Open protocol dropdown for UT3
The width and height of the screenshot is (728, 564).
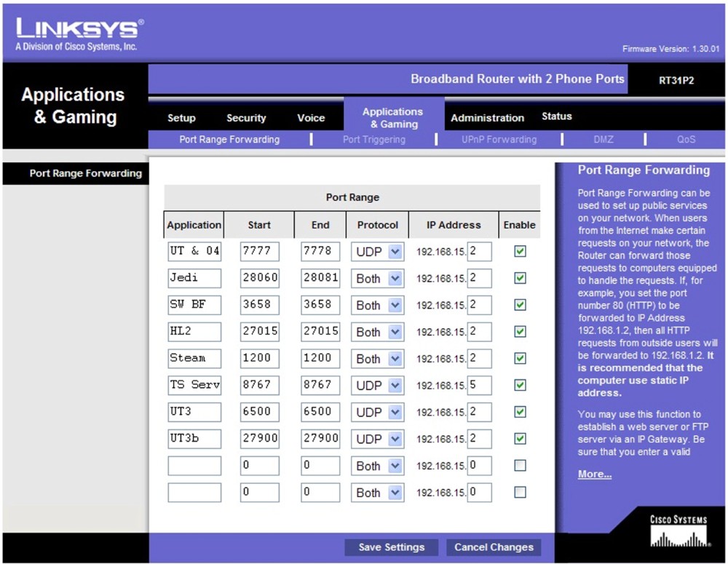(x=377, y=412)
